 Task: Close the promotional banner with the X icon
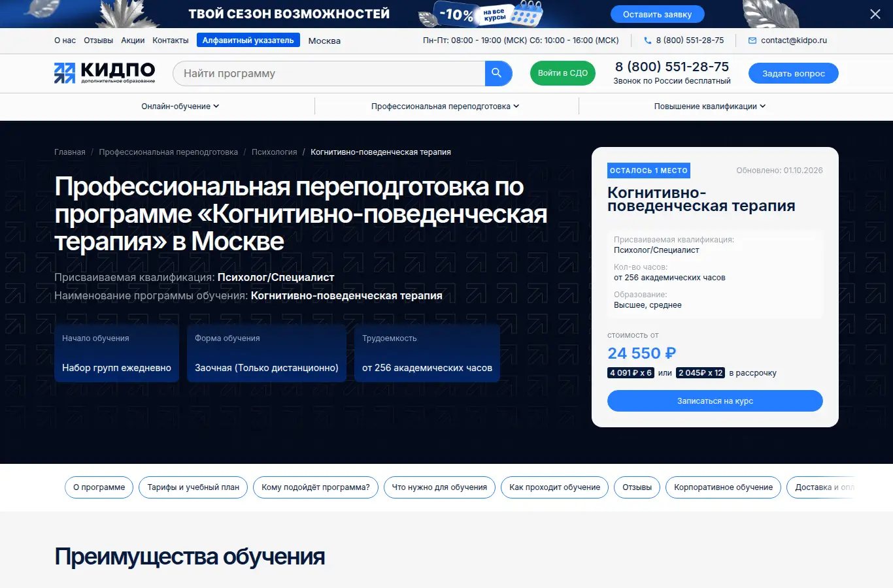875,14
